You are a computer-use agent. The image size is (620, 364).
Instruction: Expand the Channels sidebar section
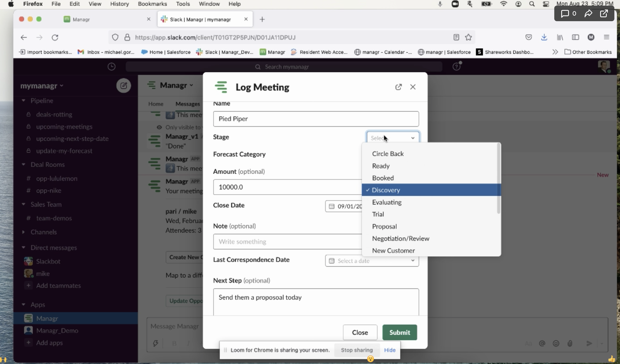[24, 232]
